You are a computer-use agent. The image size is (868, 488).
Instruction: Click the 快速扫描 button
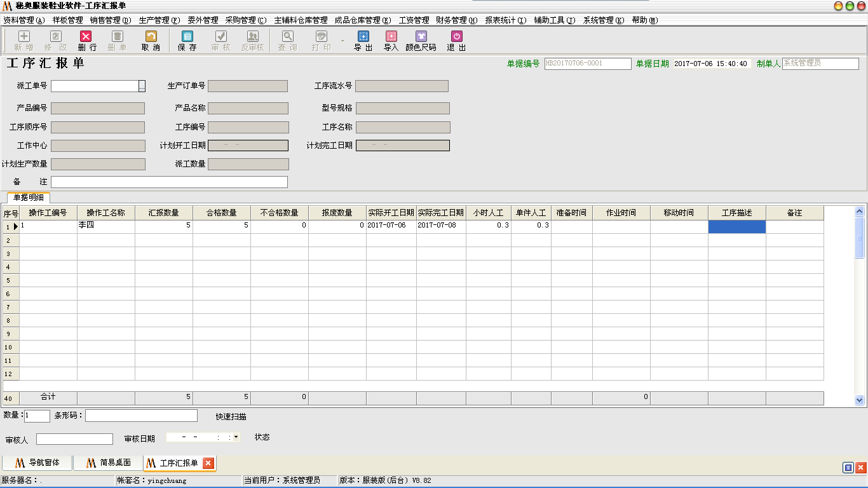(x=231, y=417)
